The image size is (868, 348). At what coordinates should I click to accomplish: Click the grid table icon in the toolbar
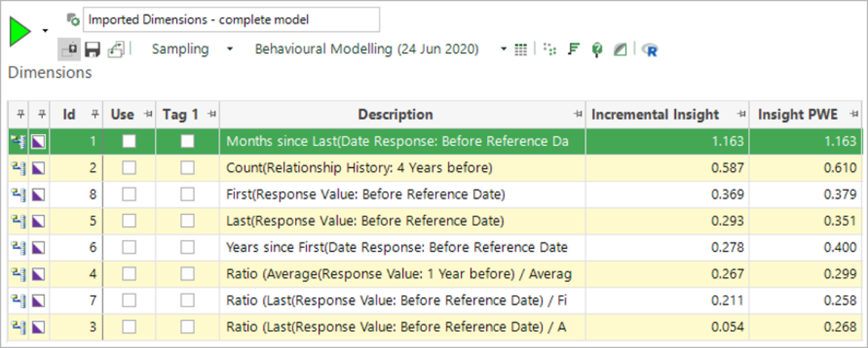(x=521, y=50)
